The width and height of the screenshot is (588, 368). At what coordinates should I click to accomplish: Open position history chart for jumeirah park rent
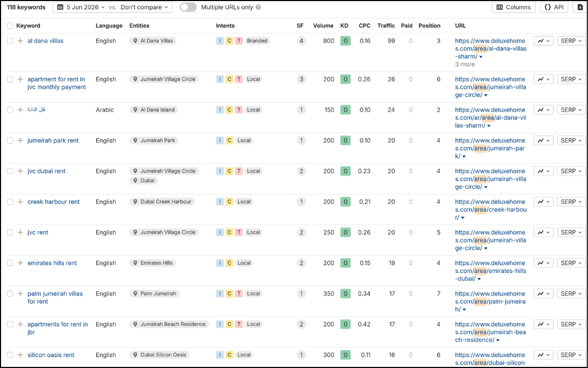(x=543, y=140)
